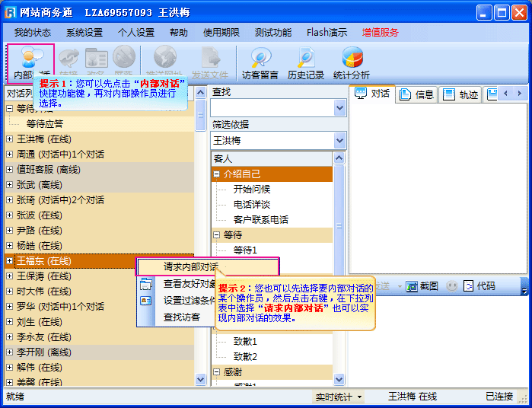This screenshot has height=408, width=532.
Task: Click the 截图 screenshot button
Action: [422, 286]
